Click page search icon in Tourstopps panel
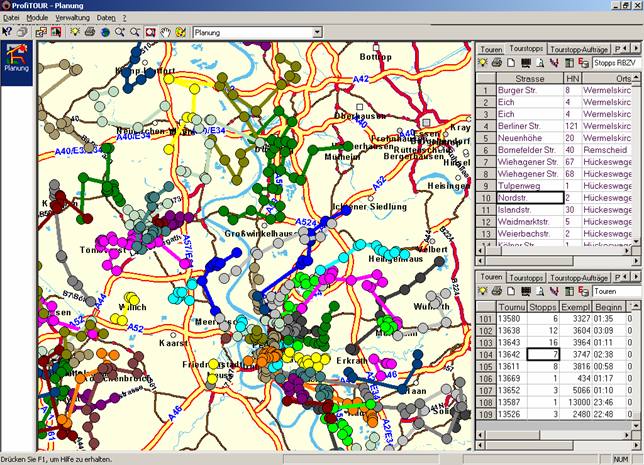The height and width of the screenshot is (465, 644). [x=540, y=62]
